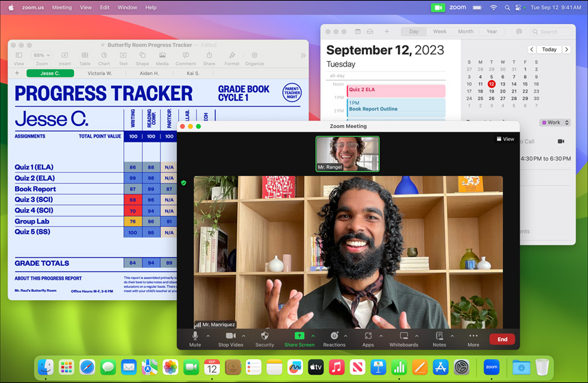Select the blue Book Report Outline event

(x=396, y=107)
